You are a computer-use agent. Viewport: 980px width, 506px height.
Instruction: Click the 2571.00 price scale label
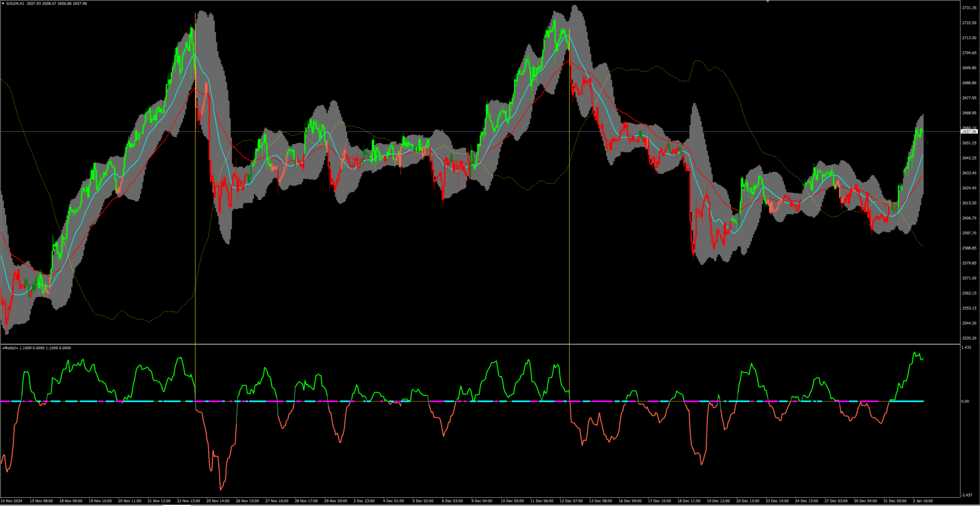969,278
